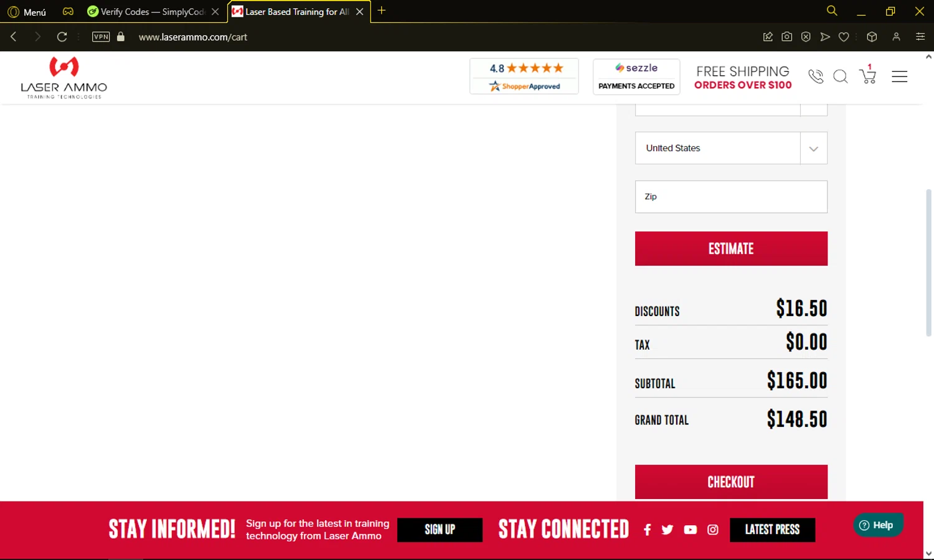The width and height of the screenshot is (934, 560).
Task: Click the phone contact icon
Action: click(816, 77)
